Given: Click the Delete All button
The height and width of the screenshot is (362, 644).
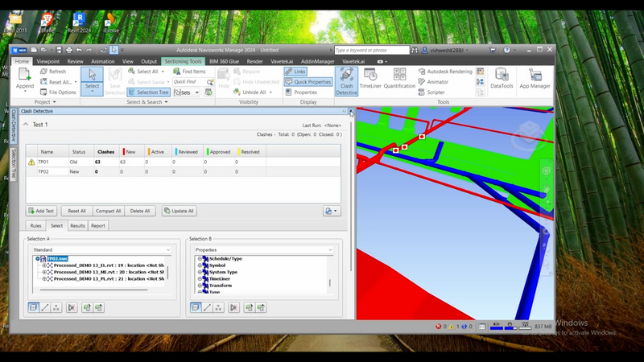Looking at the screenshot, I should (x=139, y=211).
